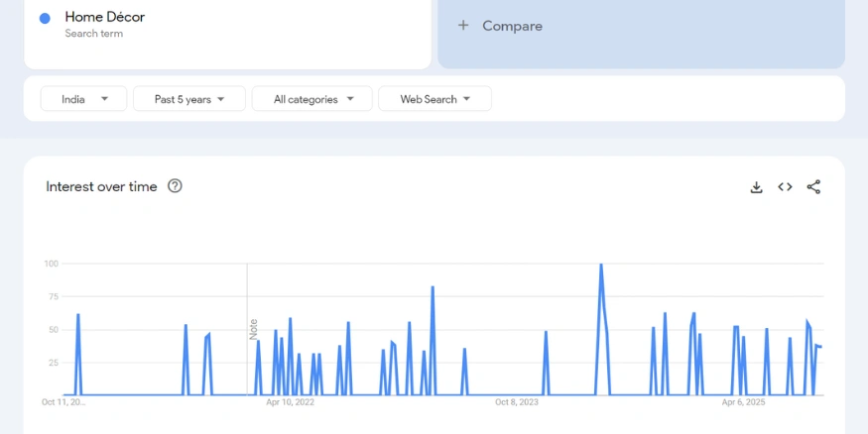The width and height of the screenshot is (868, 434).
Task: Open the embed code icon
Action: [x=785, y=187]
